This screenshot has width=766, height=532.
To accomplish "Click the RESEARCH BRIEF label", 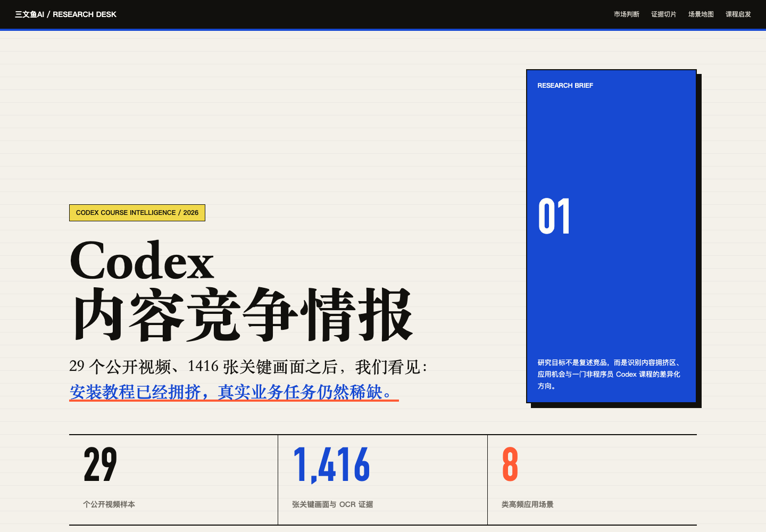I will 565,86.
